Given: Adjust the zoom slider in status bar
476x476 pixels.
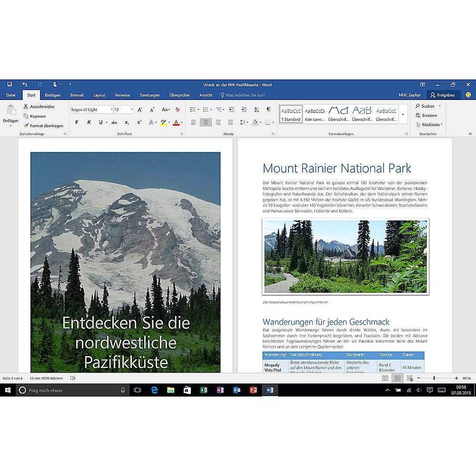Looking at the screenshot, I should [x=434, y=378].
